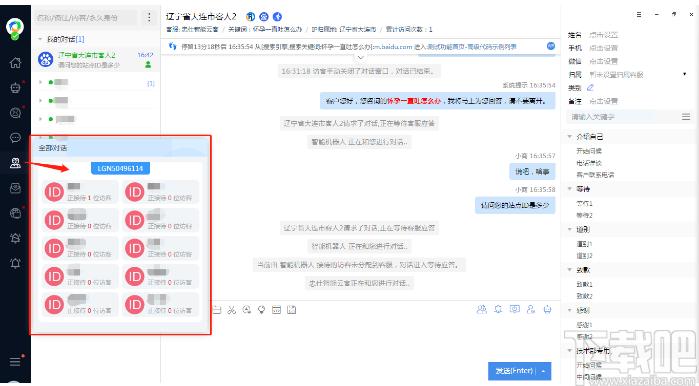Screen dimensions: 699x386
Task: Collapse the first quick-reply group in right panel
Action: [569, 136]
